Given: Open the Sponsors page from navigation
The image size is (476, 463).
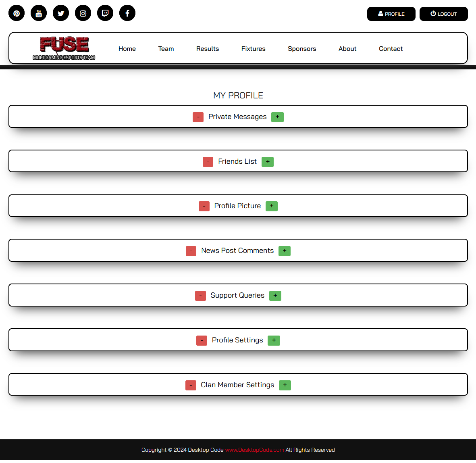Looking at the screenshot, I should (302, 49).
